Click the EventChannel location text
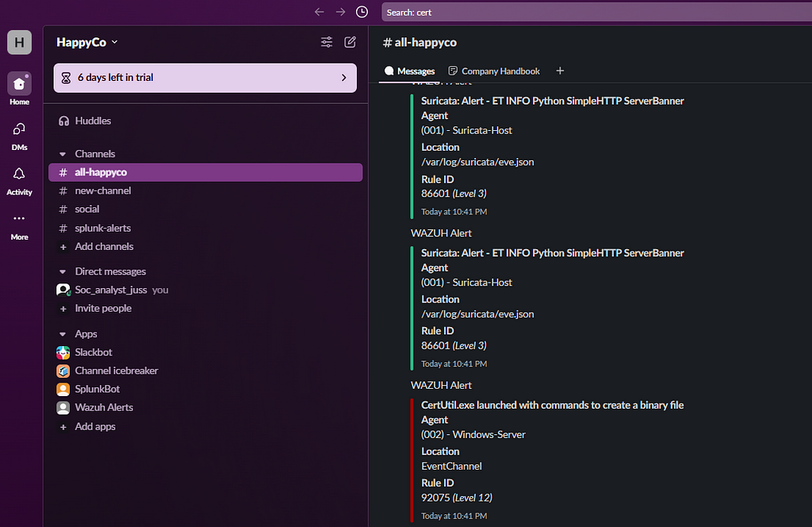The height and width of the screenshot is (527, 812). click(x=451, y=467)
